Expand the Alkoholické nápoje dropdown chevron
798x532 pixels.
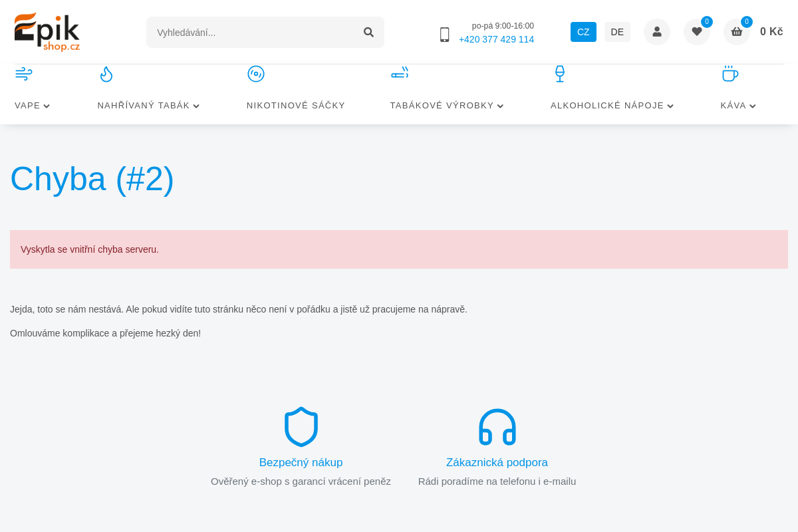click(x=670, y=106)
